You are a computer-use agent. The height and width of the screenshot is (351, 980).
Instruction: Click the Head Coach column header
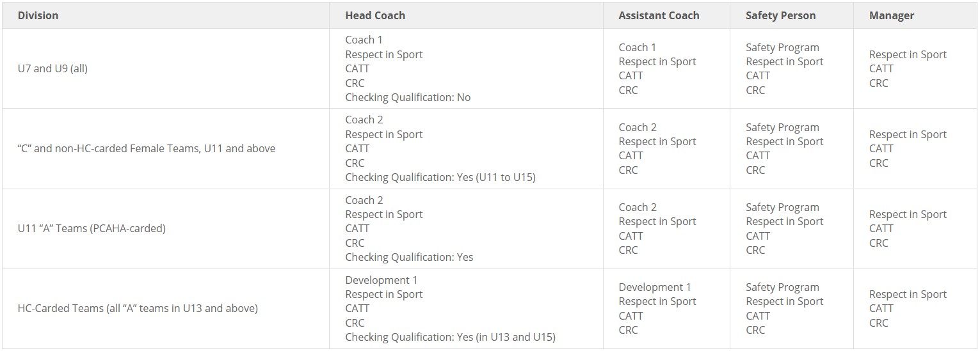pos(375,15)
